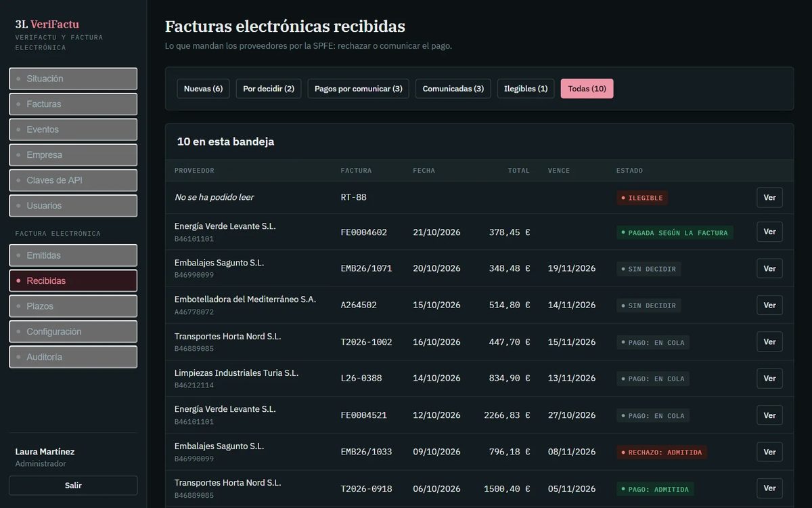The image size is (812, 508).
Task: Click Ver for invoice EMB26/1071
Action: (x=769, y=268)
